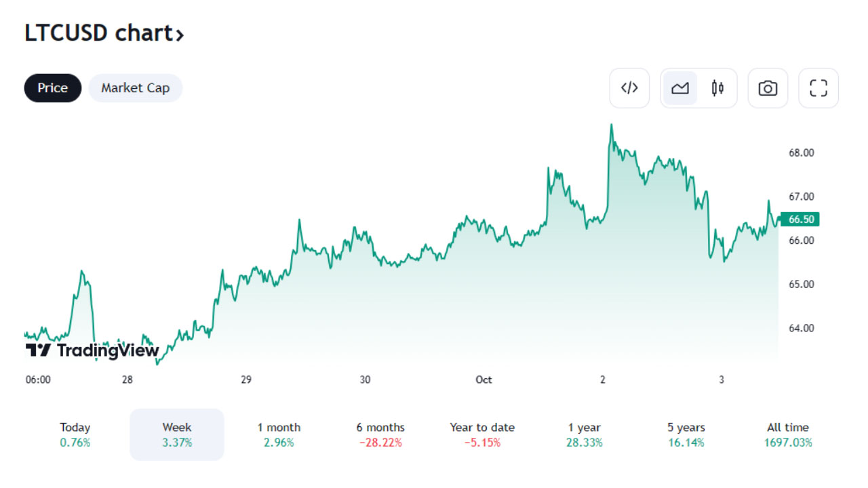Click the 68.00 price axis label

coord(801,152)
